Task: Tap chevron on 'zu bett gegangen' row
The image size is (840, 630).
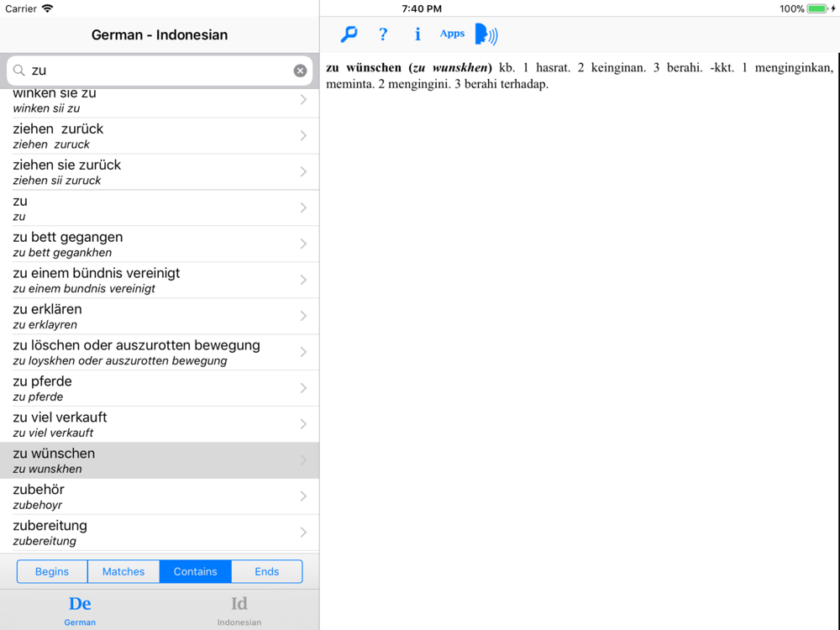Action: pos(303,244)
